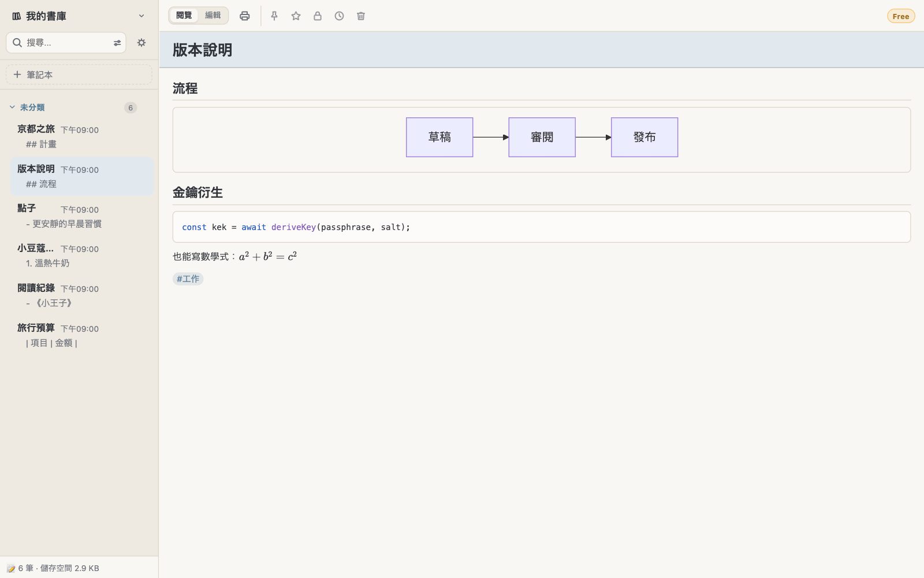Open the note starting with 小豆蔻

[x=82, y=255]
